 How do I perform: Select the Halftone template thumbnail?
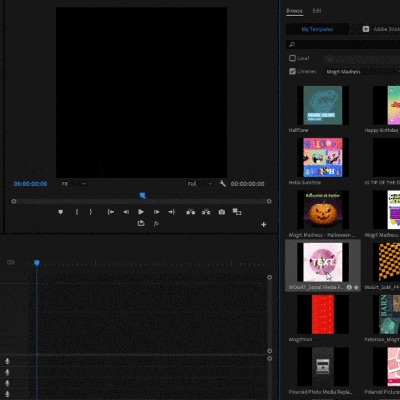click(323, 105)
